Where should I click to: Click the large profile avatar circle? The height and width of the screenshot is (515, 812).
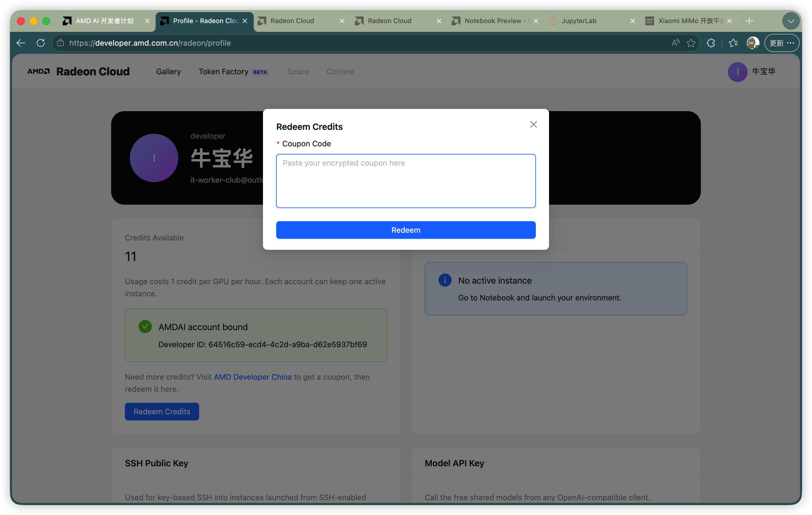tap(154, 158)
